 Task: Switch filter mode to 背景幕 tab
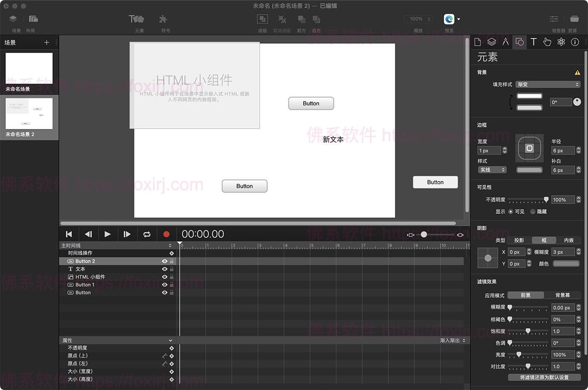(x=562, y=295)
